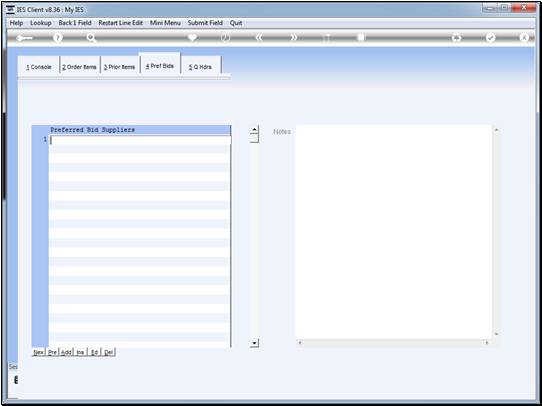
Task: Click the double right arrow icon
Action: [x=293, y=38]
